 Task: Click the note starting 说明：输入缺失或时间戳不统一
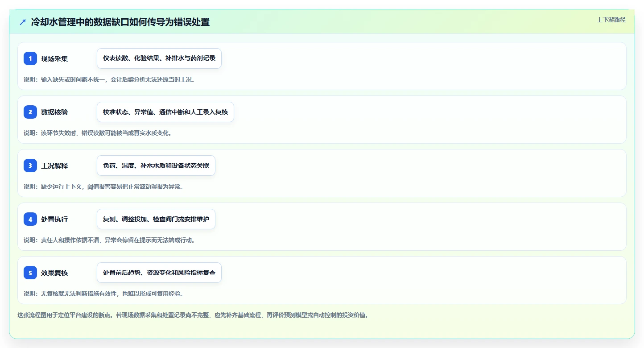[109, 79]
